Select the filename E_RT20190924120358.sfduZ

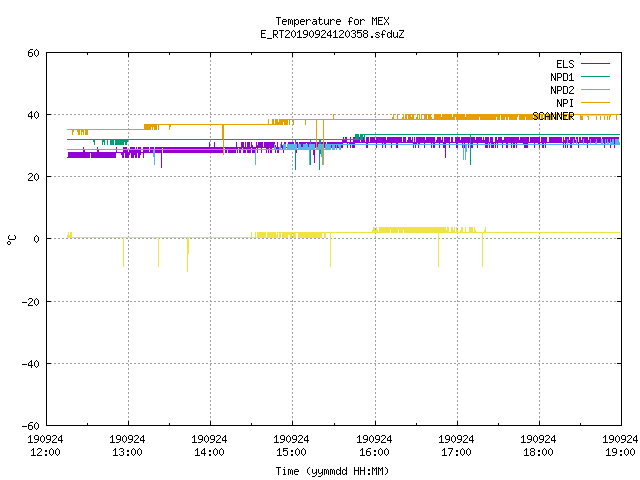click(x=332, y=34)
